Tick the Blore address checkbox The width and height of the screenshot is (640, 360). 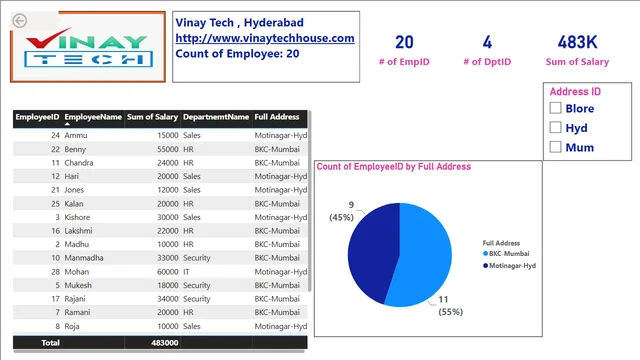tap(556, 108)
